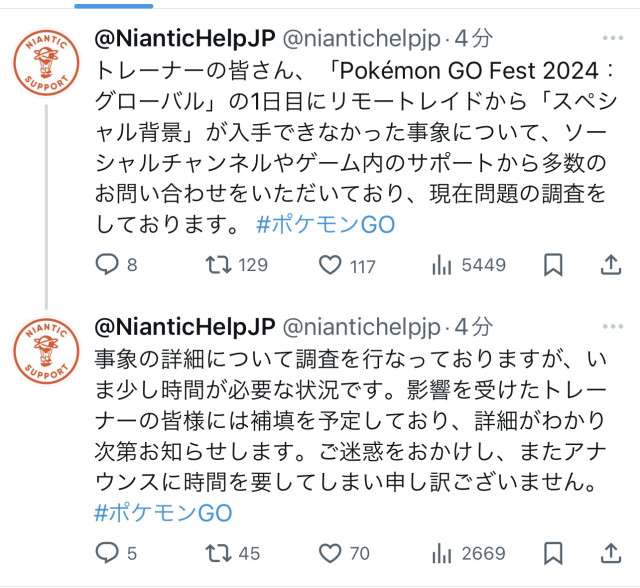The width and height of the screenshot is (640, 588).
Task: Open #ポケモンGO hashtag in second tweet
Action: click(162, 513)
